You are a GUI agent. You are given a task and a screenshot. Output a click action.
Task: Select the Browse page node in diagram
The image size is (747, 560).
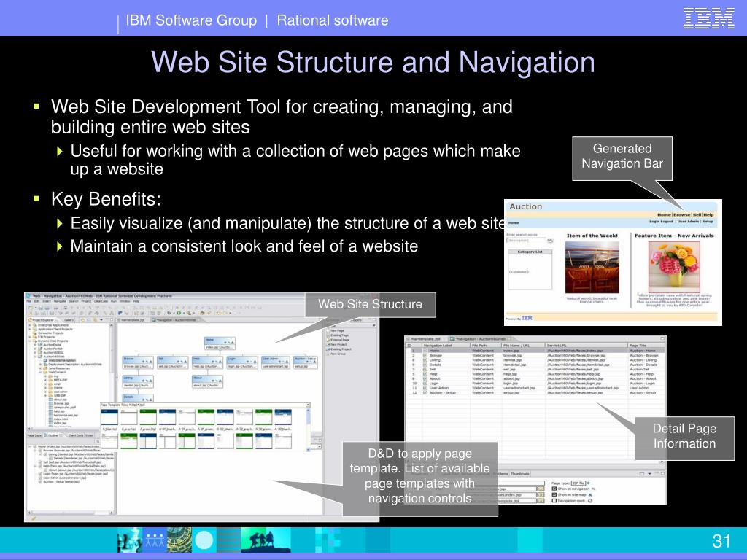point(138,362)
